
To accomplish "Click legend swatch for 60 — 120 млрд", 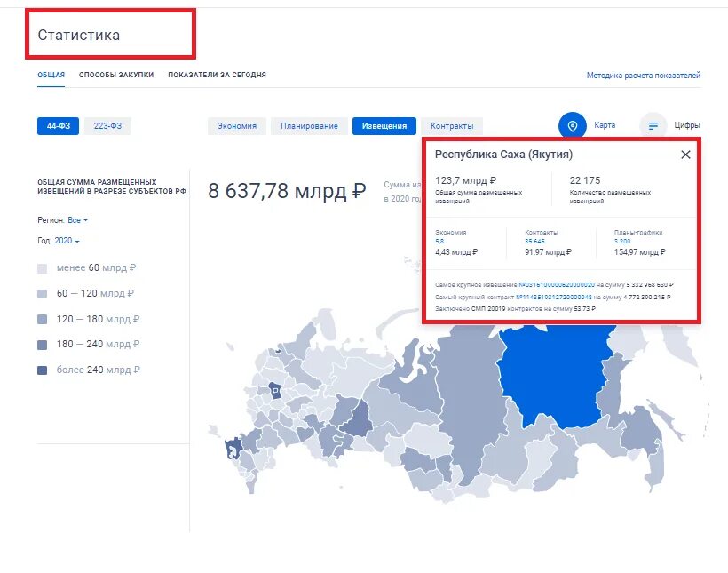I will pyautogui.click(x=43, y=294).
